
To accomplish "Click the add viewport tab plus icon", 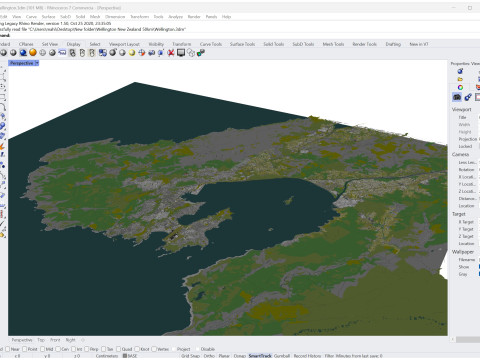I will click(x=83, y=340).
